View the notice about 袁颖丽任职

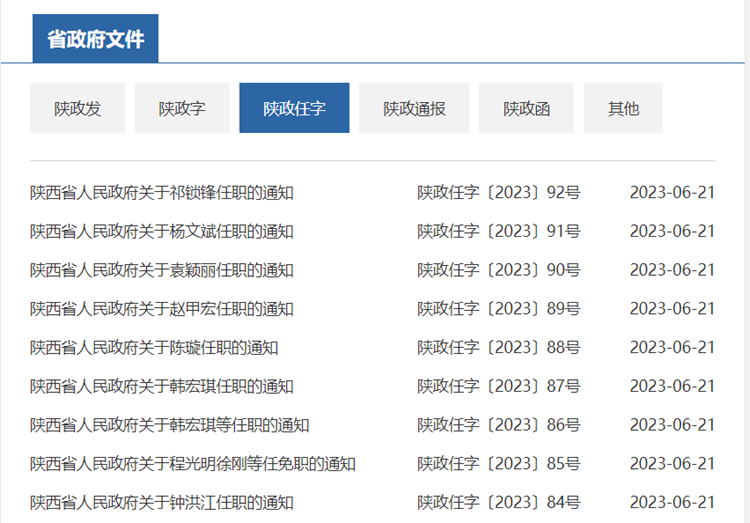click(162, 270)
